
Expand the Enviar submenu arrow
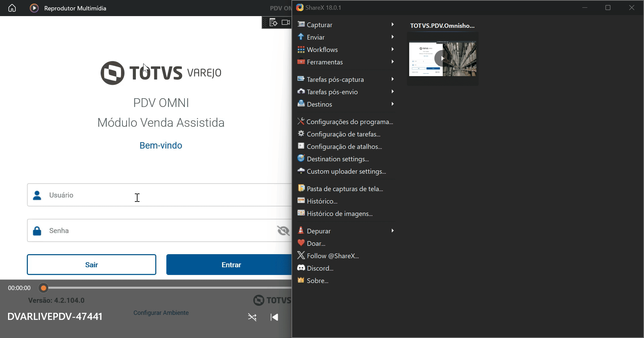pyautogui.click(x=392, y=37)
